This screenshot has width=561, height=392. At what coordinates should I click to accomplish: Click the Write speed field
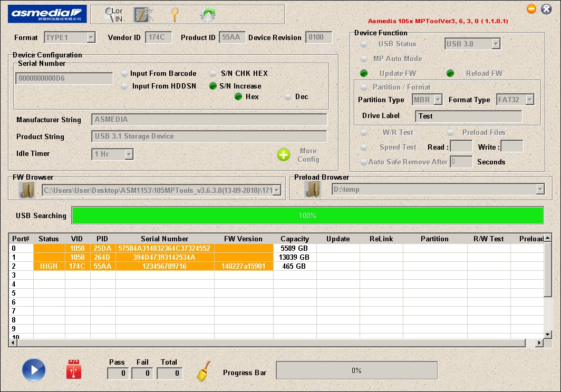click(511, 146)
